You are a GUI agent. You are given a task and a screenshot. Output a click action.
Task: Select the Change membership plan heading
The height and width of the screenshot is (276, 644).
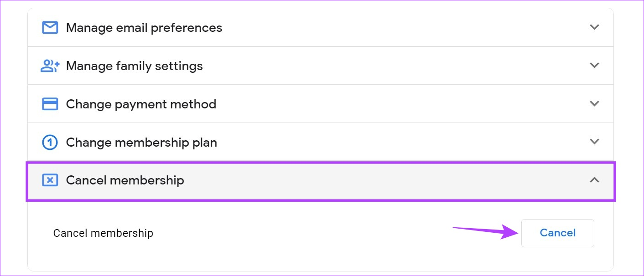coord(142,143)
